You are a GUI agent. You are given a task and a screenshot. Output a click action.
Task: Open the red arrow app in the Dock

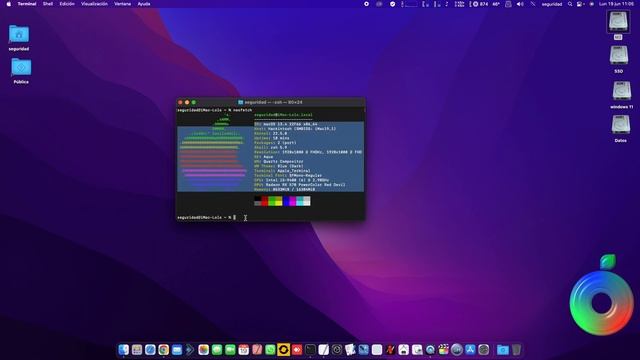click(297, 349)
